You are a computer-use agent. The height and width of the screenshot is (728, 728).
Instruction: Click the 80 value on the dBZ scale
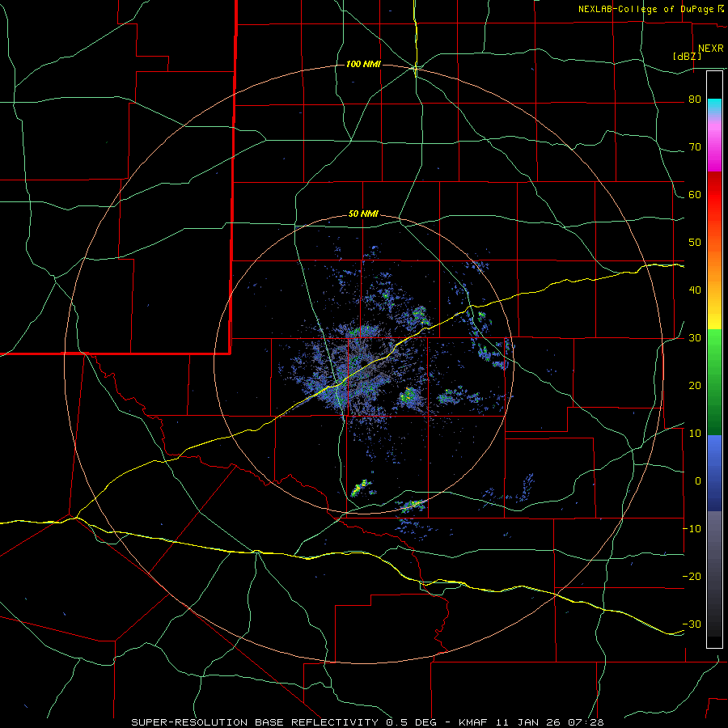(695, 99)
